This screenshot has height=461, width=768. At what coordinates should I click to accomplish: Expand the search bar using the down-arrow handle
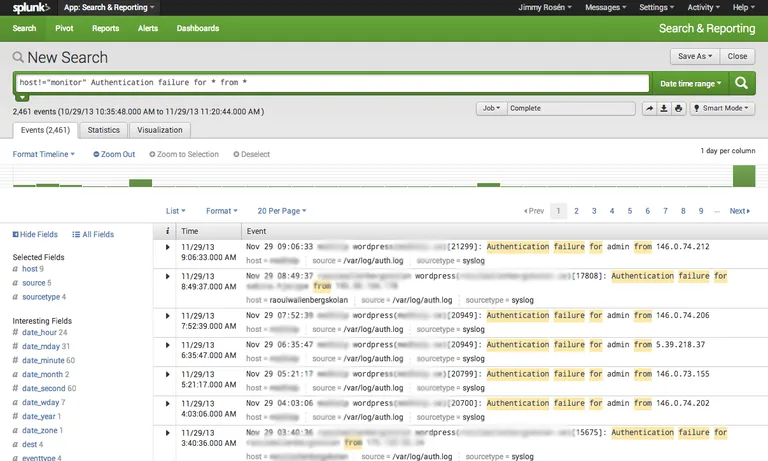(22, 97)
